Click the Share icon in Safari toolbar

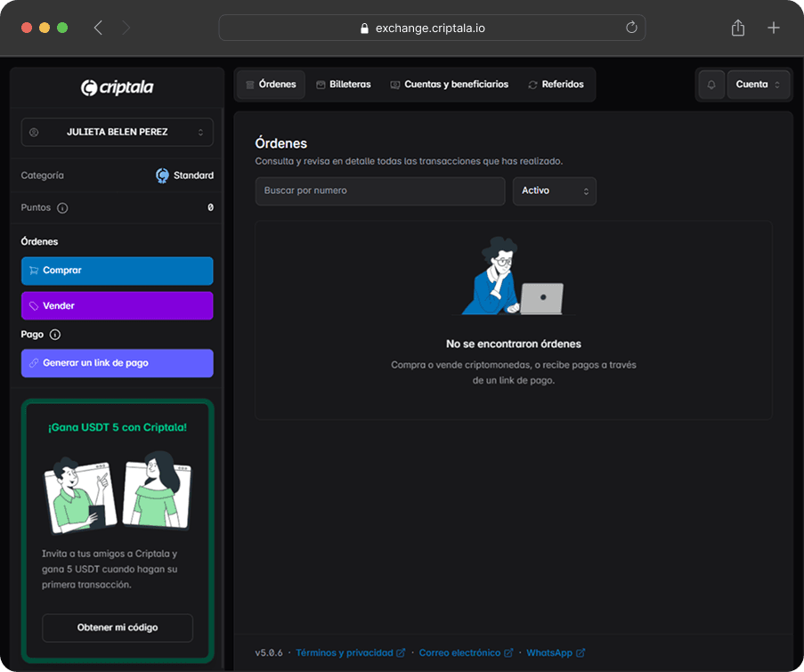point(737,28)
